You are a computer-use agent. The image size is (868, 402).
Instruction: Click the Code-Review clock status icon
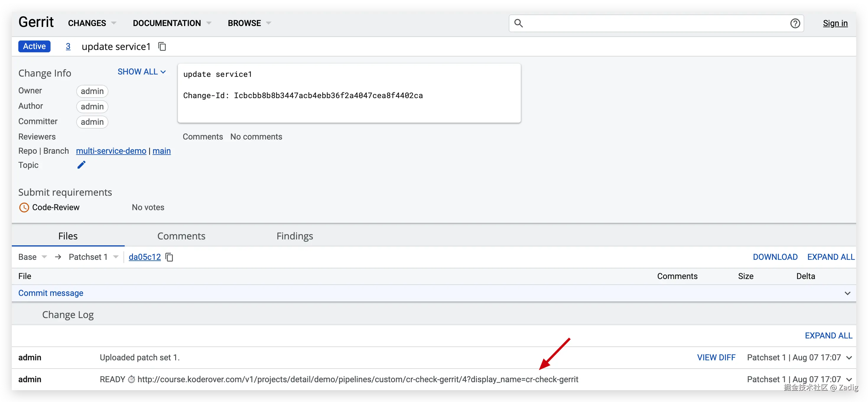24,208
